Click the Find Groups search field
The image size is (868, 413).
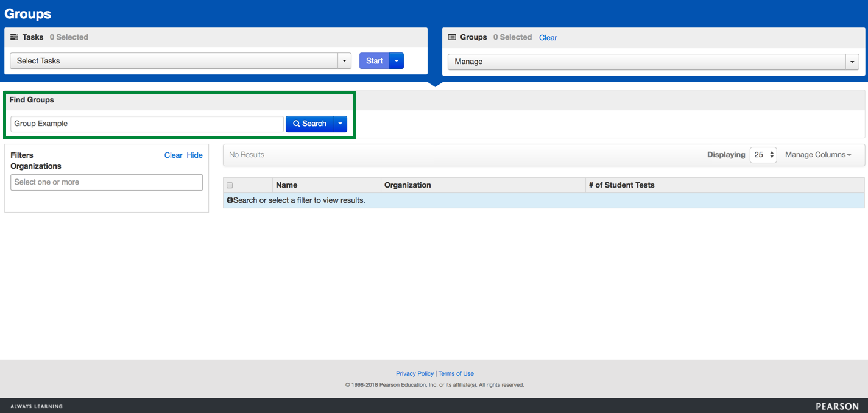coord(147,124)
